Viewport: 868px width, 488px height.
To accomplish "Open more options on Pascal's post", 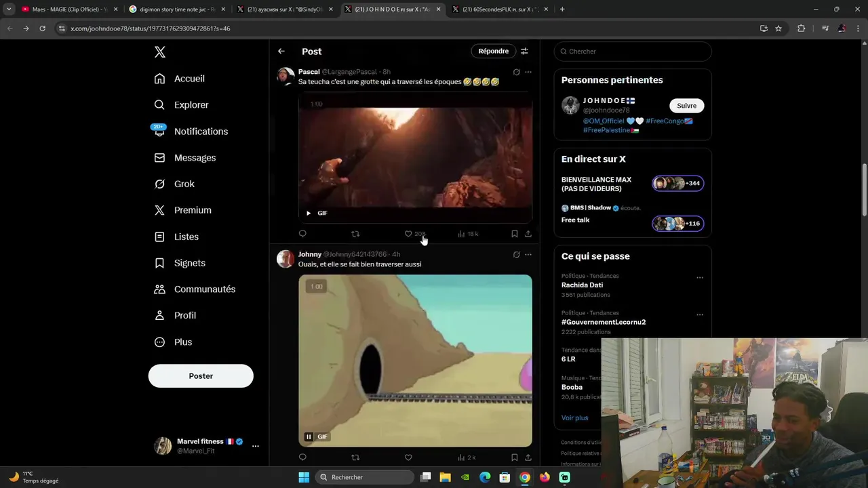I will 528,72.
